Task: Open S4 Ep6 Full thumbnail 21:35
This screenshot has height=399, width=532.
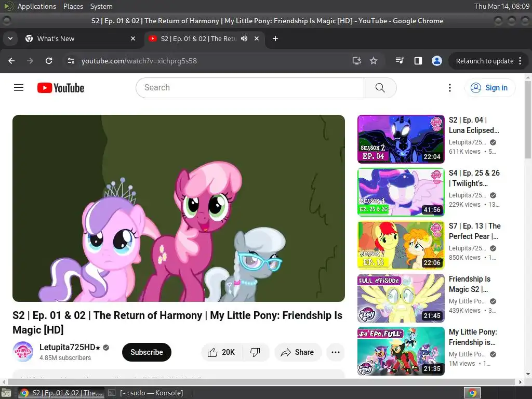Action: (401, 351)
